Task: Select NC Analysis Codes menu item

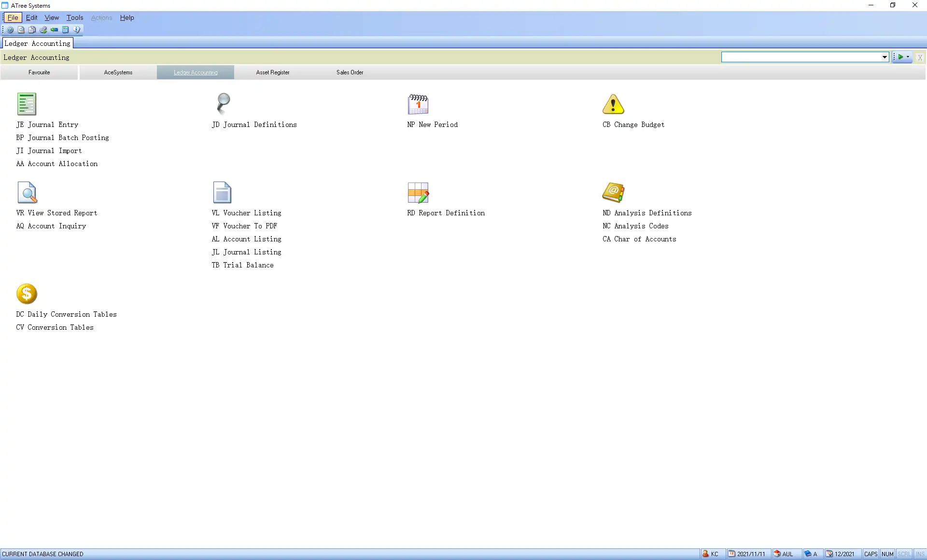Action: coord(636,226)
